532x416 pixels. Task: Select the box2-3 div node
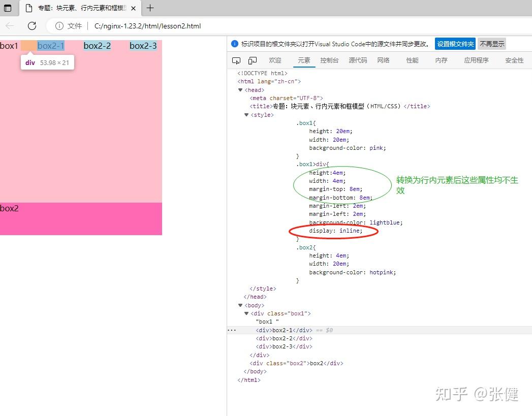pos(284,346)
